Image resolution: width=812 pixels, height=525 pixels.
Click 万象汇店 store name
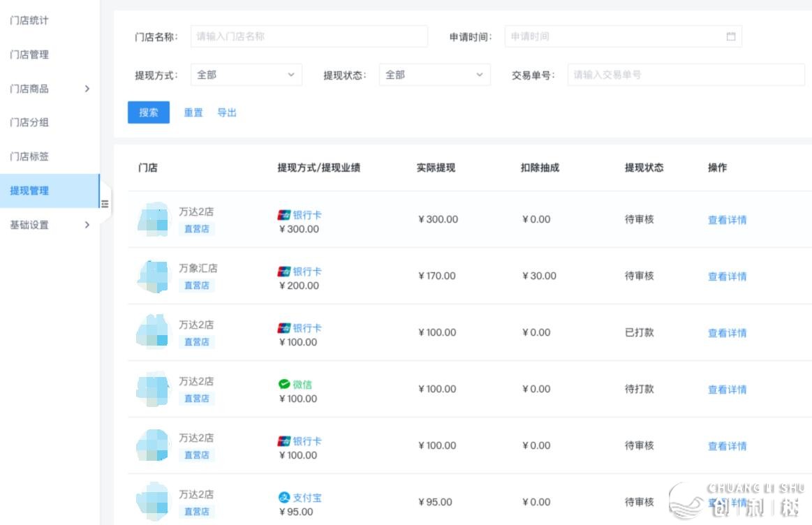pos(198,268)
